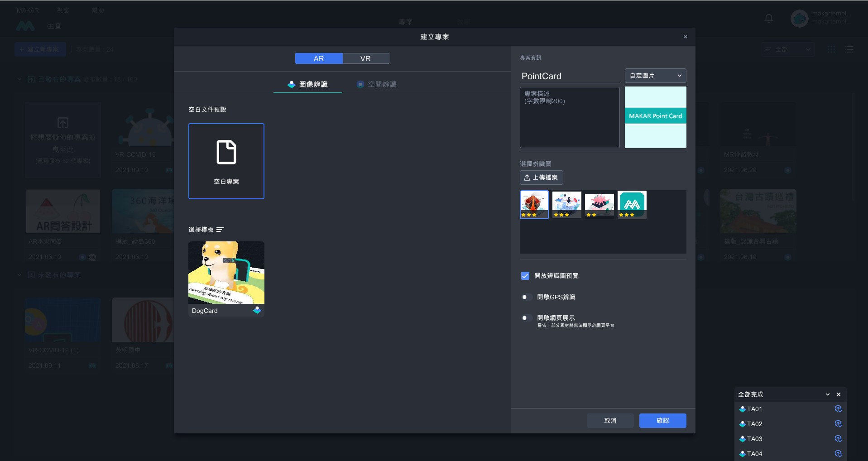Uncheck 開放辨識圖預覽 checkbox
Viewport: 868px width, 461px height.
(525, 276)
